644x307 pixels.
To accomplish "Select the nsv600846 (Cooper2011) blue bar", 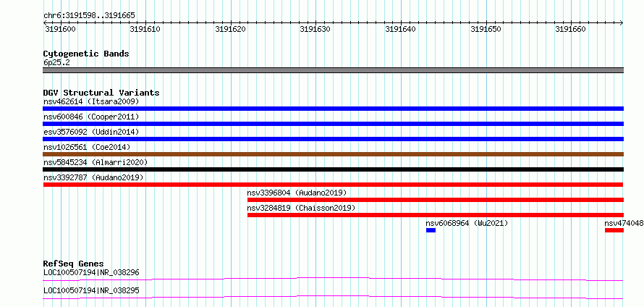I will 333,124.
